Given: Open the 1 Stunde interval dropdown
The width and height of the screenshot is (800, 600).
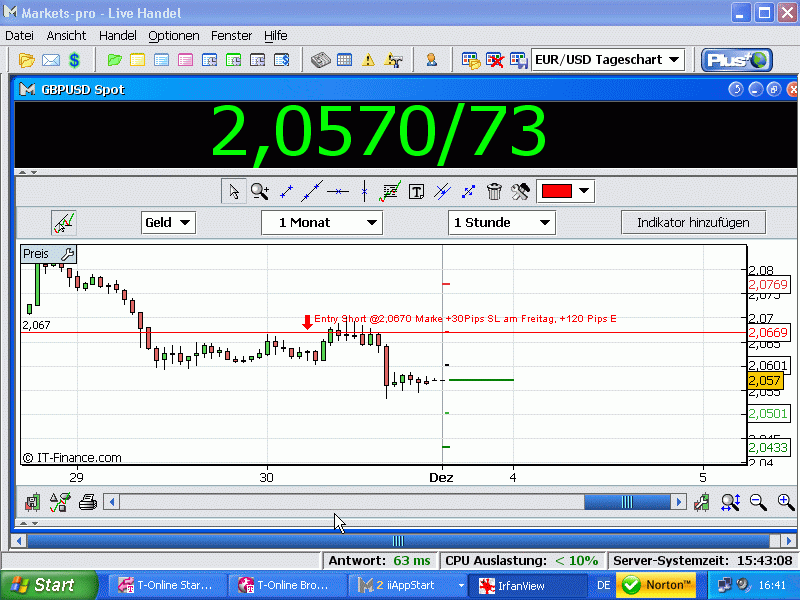Looking at the screenshot, I should (502, 223).
